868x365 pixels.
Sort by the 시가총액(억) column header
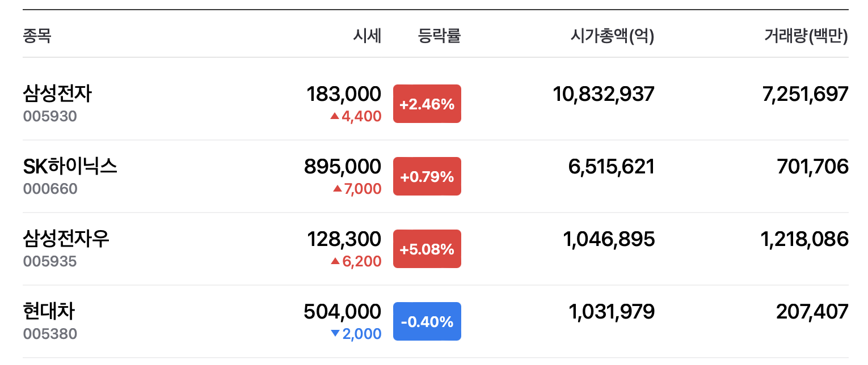612,36
